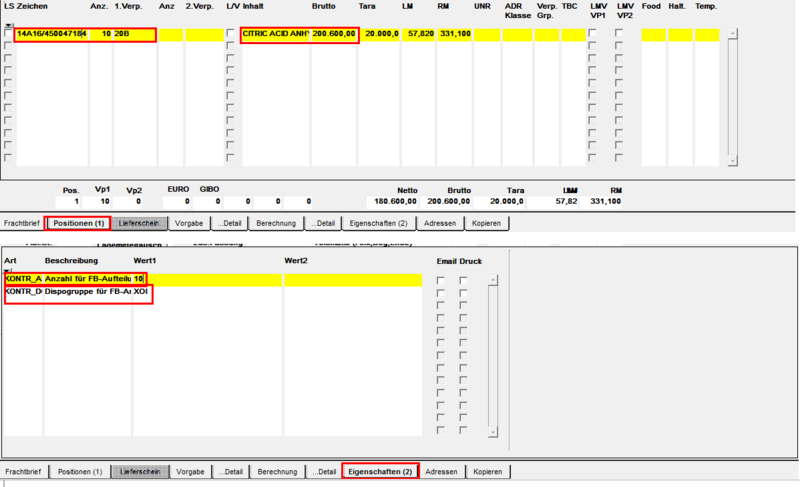Open the Vorgabe tab in the upper tab bar
This screenshot has height=487, width=800.
pyautogui.click(x=189, y=223)
